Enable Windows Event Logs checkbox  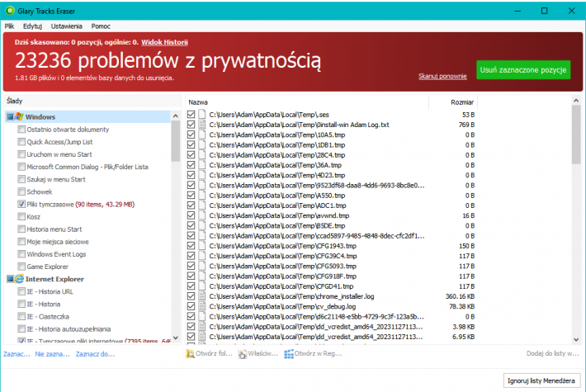21,254
